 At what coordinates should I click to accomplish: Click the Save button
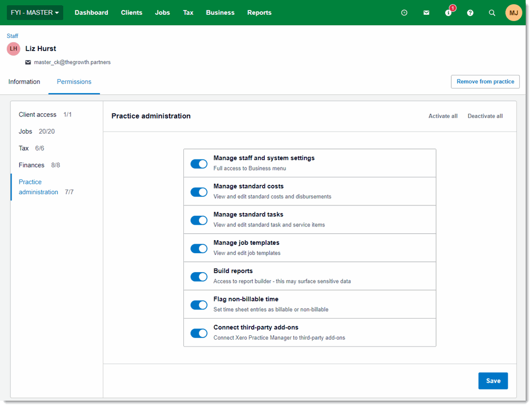(x=493, y=381)
